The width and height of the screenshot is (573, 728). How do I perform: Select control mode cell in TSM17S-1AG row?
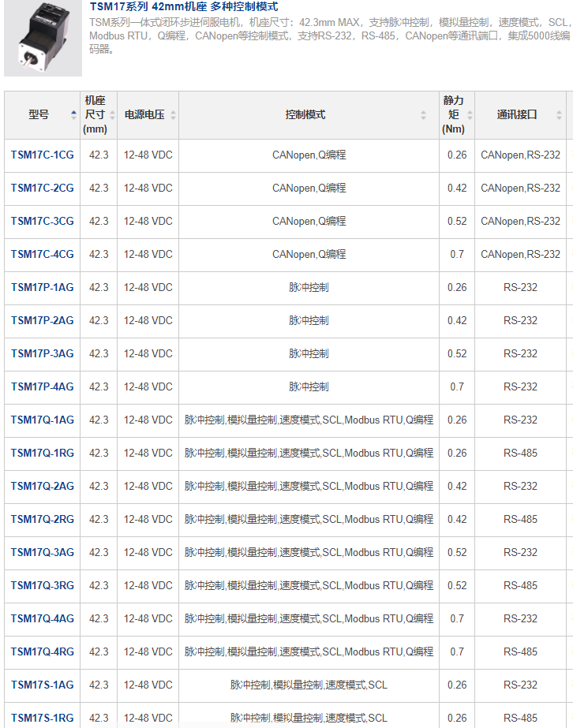coord(309,685)
